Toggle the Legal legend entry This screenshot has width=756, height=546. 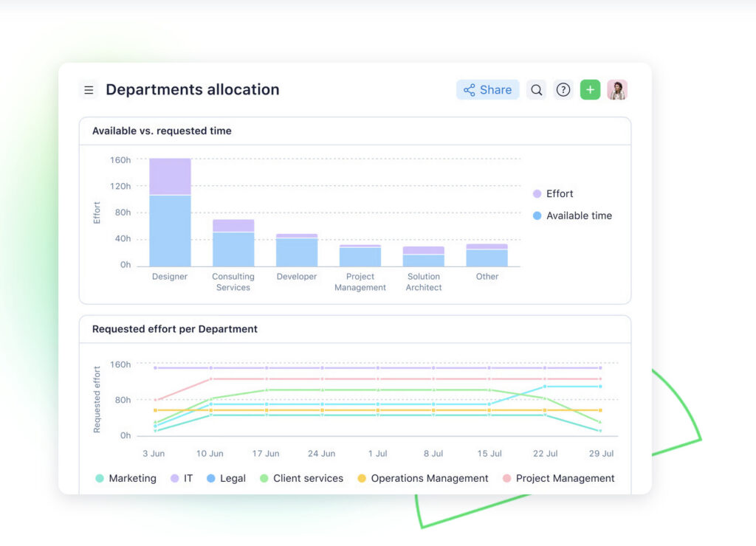(x=226, y=479)
